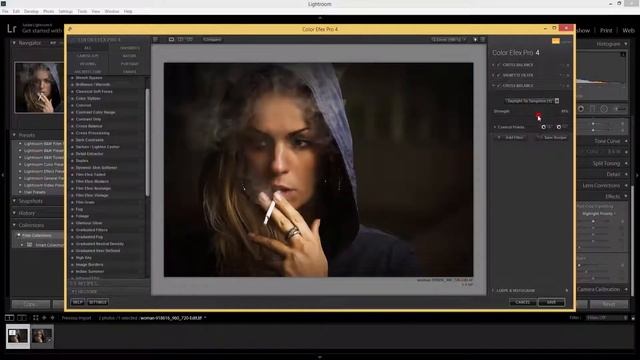Select the subtract control point (−) button
Viewport: 640px width, 360px height.
(559, 127)
